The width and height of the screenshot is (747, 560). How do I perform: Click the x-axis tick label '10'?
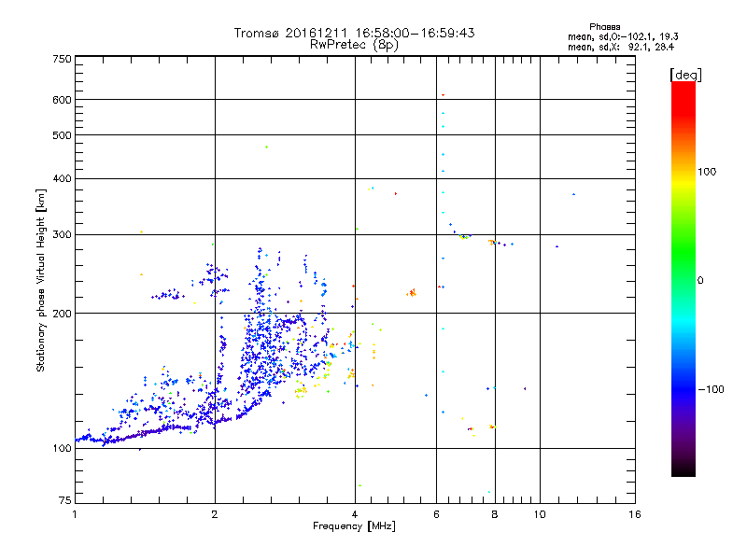click(540, 514)
